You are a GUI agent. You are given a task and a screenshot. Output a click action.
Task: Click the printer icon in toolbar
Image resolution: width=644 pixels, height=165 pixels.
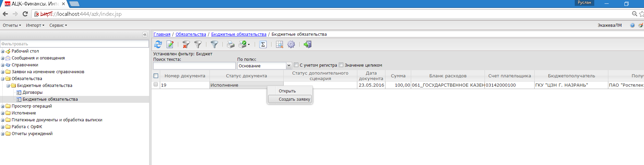pos(231,44)
